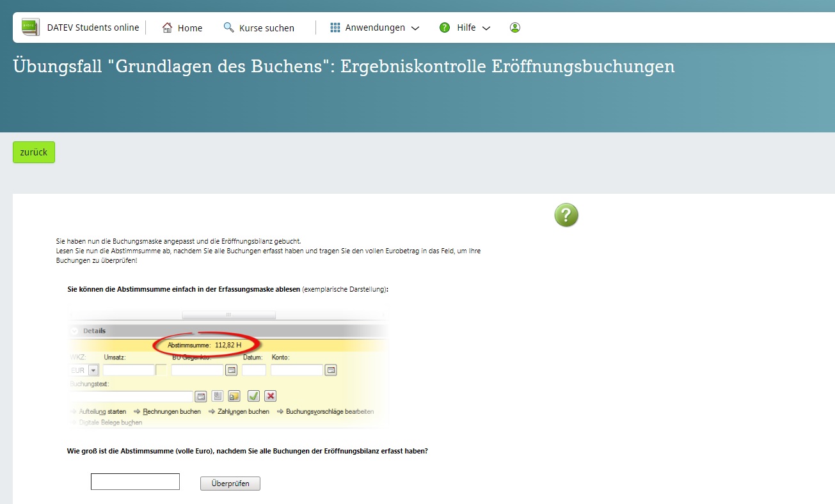
Task: Click the zurück button
Action: click(x=33, y=152)
